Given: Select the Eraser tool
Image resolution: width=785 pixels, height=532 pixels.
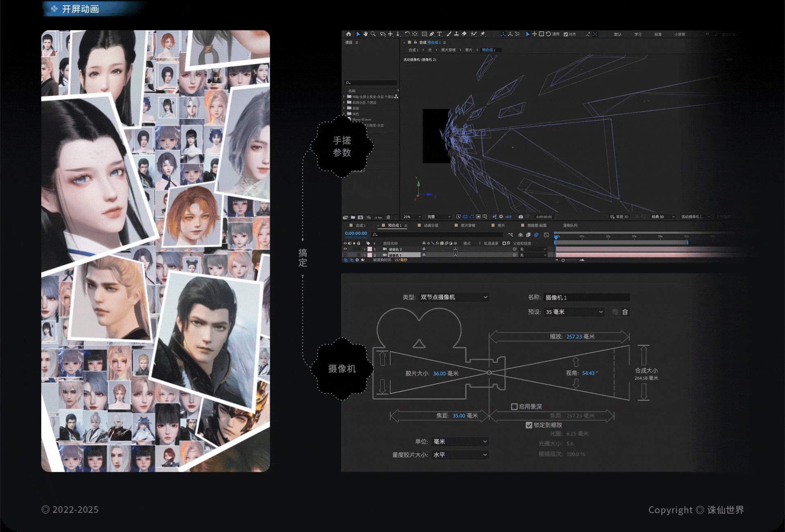Looking at the screenshot, I should pos(464,34).
